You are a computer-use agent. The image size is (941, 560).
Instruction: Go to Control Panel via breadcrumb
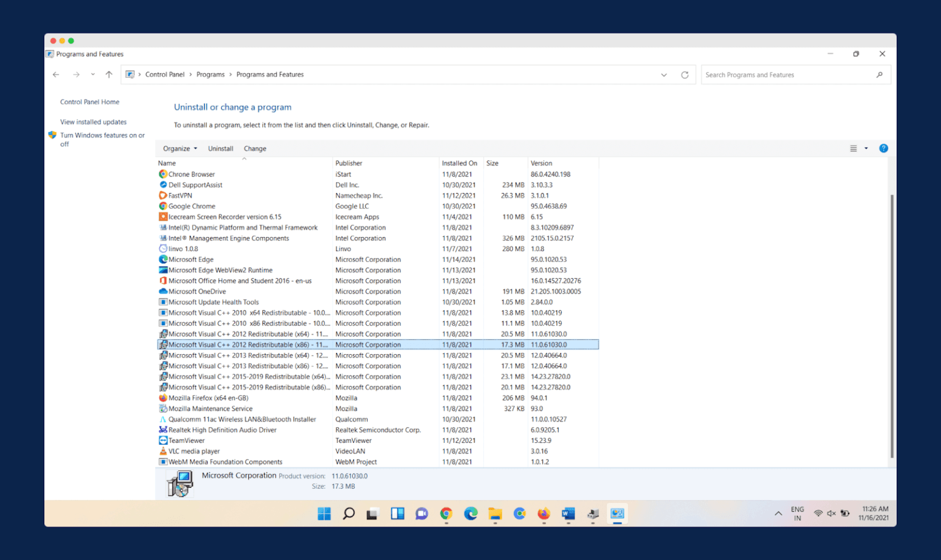165,74
